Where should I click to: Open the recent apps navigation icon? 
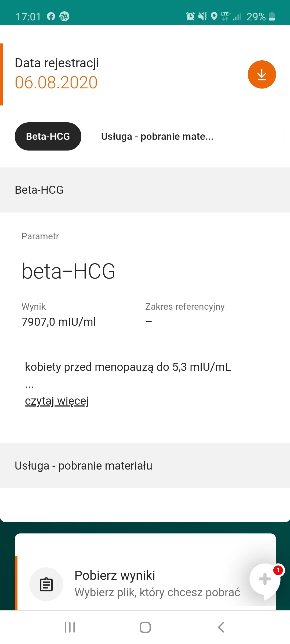pos(70,627)
